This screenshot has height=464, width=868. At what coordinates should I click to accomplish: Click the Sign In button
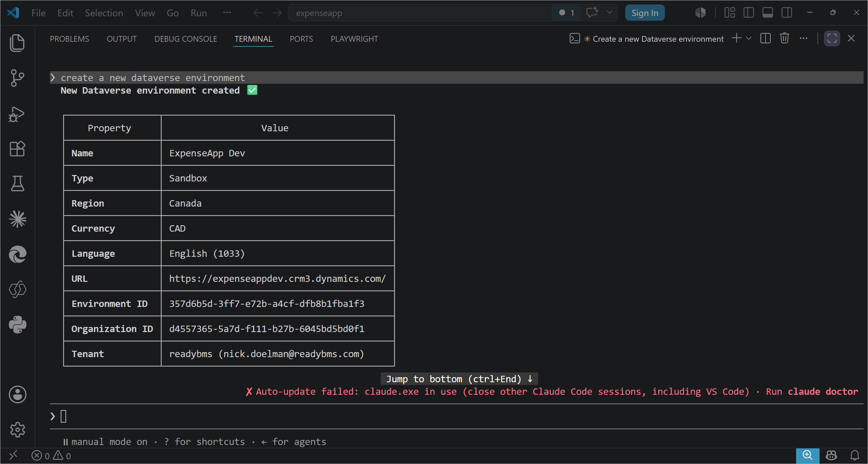(x=645, y=13)
